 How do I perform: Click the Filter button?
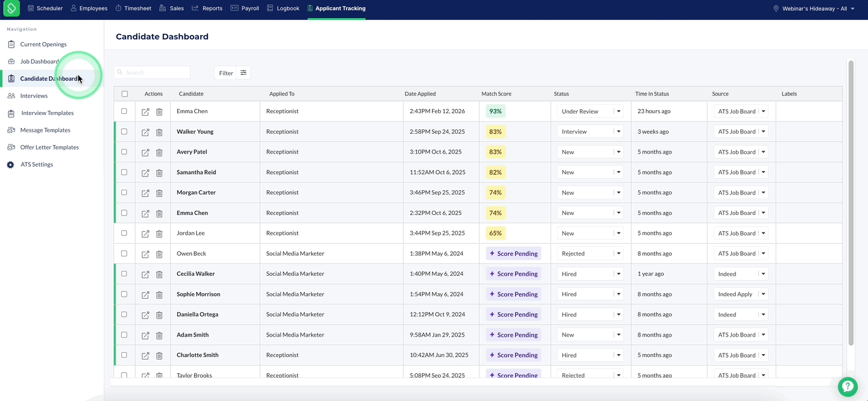pos(225,73)
